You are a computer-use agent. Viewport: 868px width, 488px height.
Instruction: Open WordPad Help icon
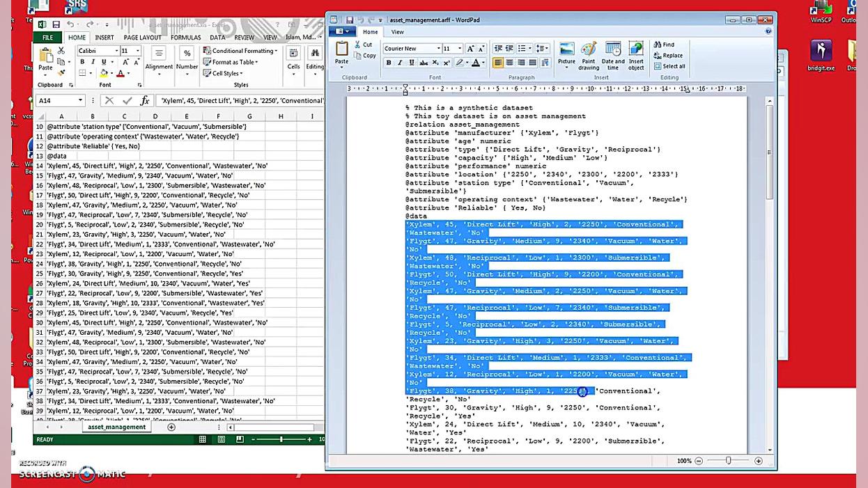coord(768,32)
